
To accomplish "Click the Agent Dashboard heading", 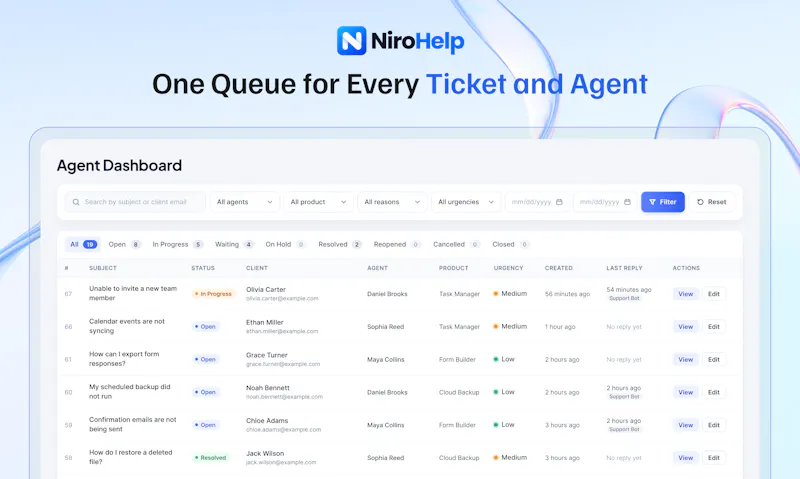I will click(119, 165).
